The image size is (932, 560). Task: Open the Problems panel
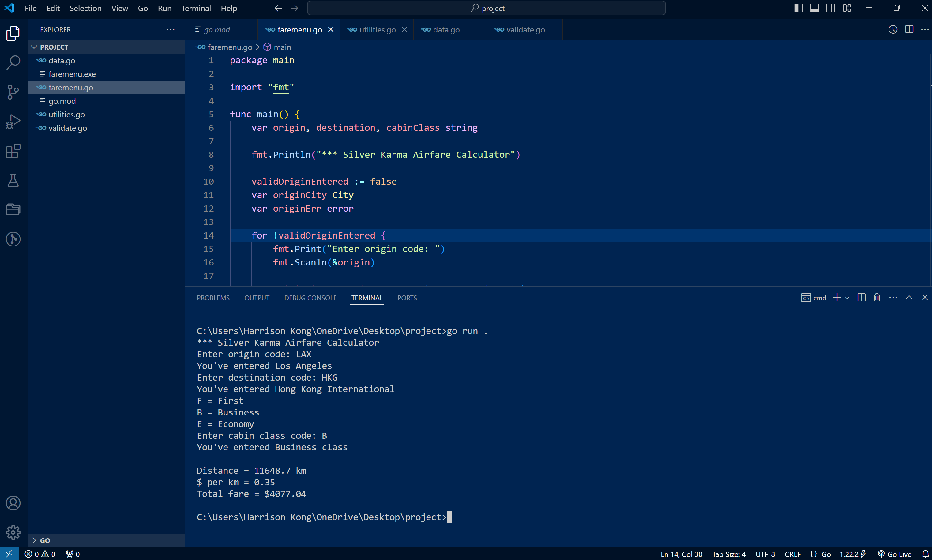213,298
